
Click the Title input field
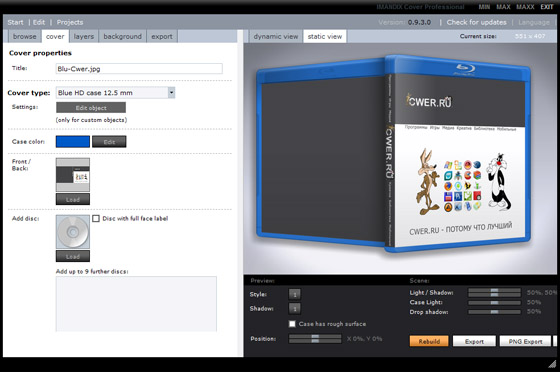pos(139,69)
